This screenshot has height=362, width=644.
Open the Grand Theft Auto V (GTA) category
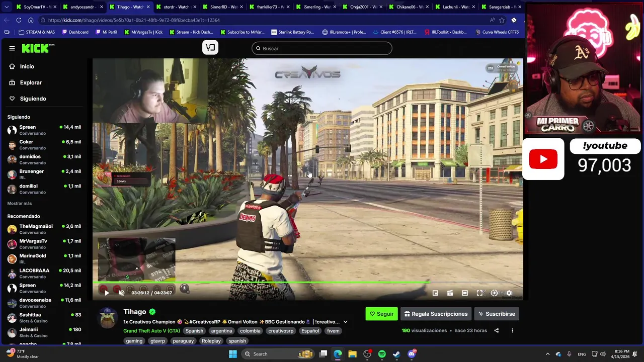tap(151, 331)
